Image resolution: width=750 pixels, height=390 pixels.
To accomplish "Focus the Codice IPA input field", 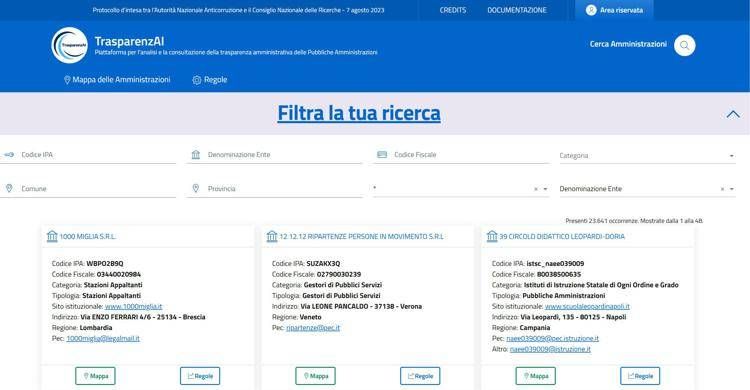I will tap(88, 155).
